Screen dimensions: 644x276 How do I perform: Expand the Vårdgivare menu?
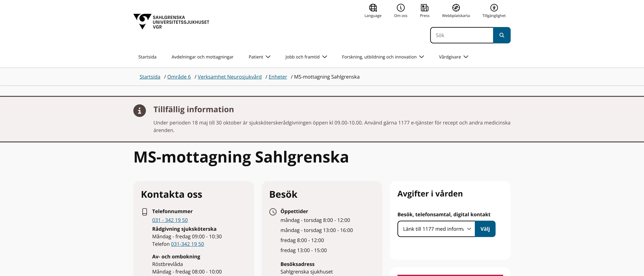click(x=453, y=57)
